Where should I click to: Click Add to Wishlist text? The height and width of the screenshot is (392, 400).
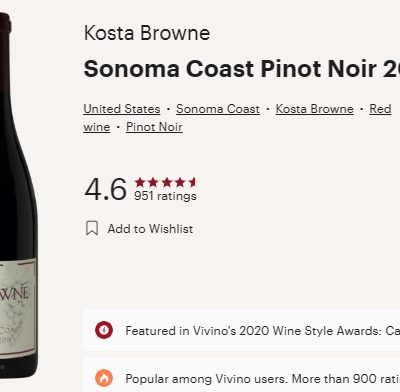click(150, 229)
